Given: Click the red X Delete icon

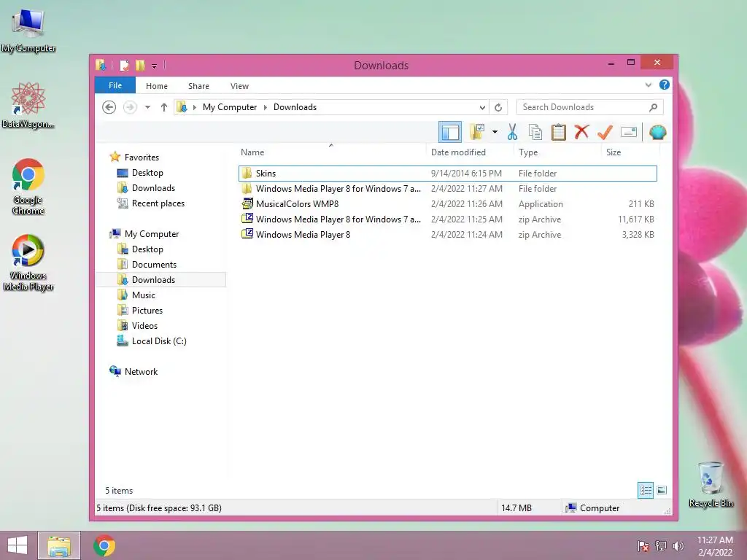Looking at the screenshot, I should point(581,132).
